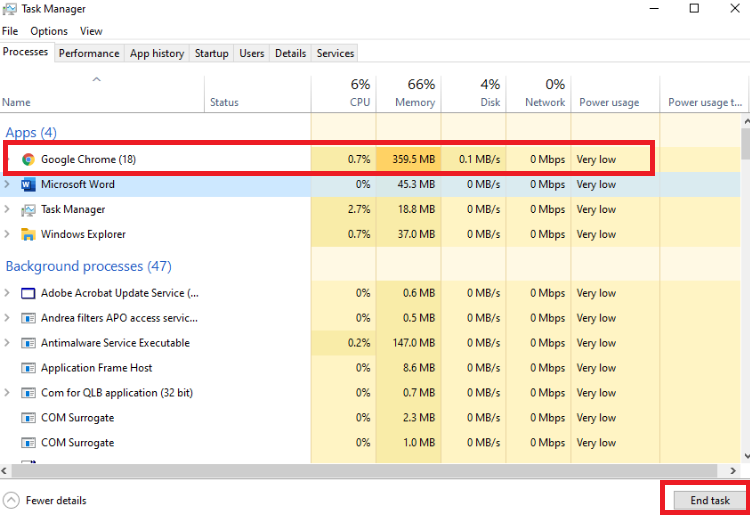Image resolution: width=750 pixels, height=518 pixels.
Task: Click the Fewer details arrow icon
Action: click(11, 500)
